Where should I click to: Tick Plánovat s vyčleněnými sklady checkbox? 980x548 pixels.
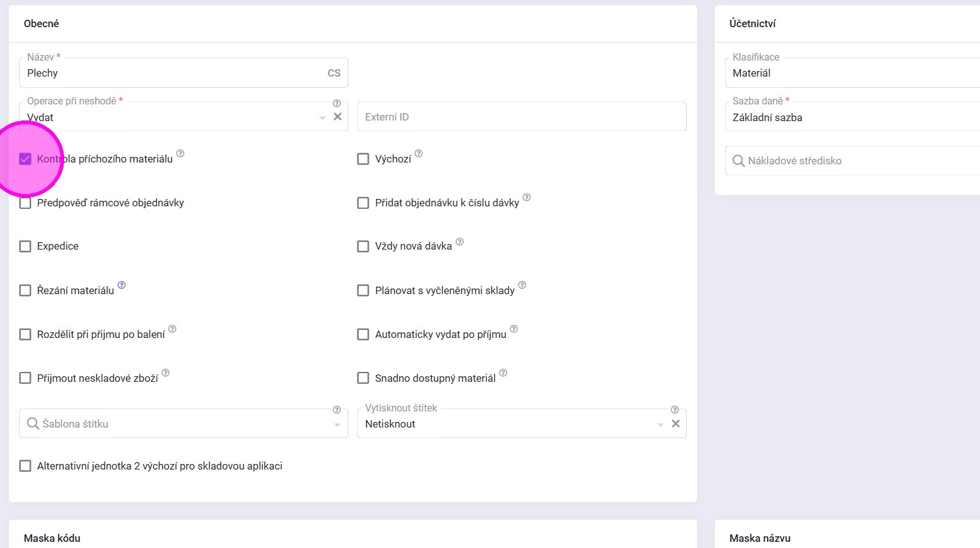coord(363,290)
